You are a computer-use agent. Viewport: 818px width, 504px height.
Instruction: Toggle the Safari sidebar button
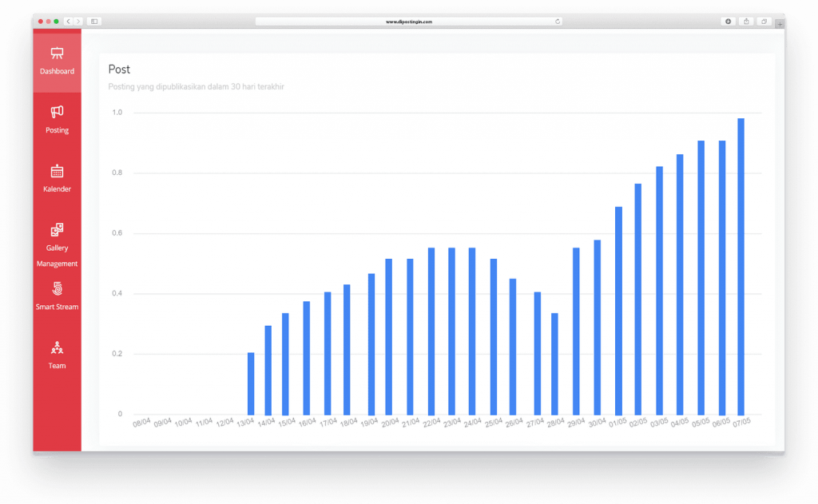pos(93,22)
